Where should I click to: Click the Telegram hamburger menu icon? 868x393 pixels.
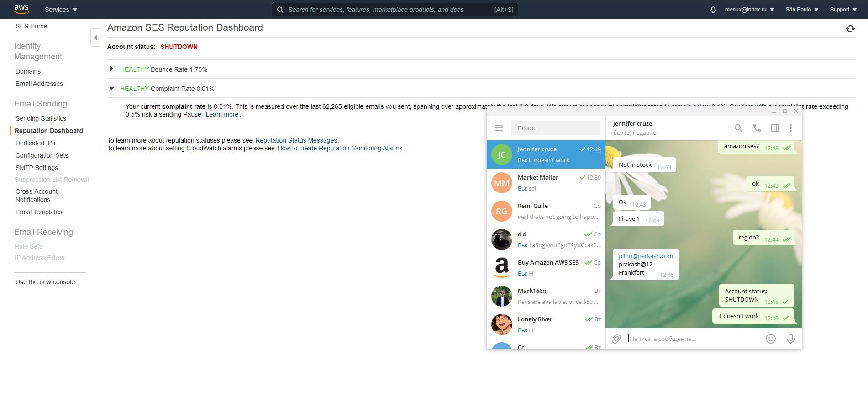pyautogui.click(x=499, y=128)
